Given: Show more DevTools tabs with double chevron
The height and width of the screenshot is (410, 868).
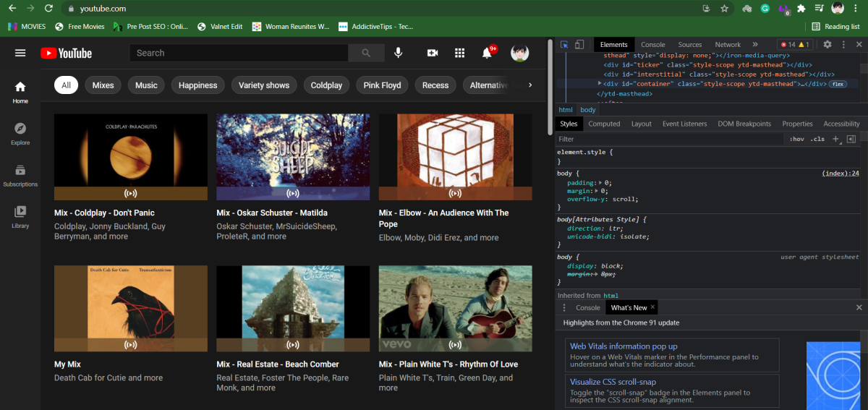Looking at the screenshot, I should [755, 45].
